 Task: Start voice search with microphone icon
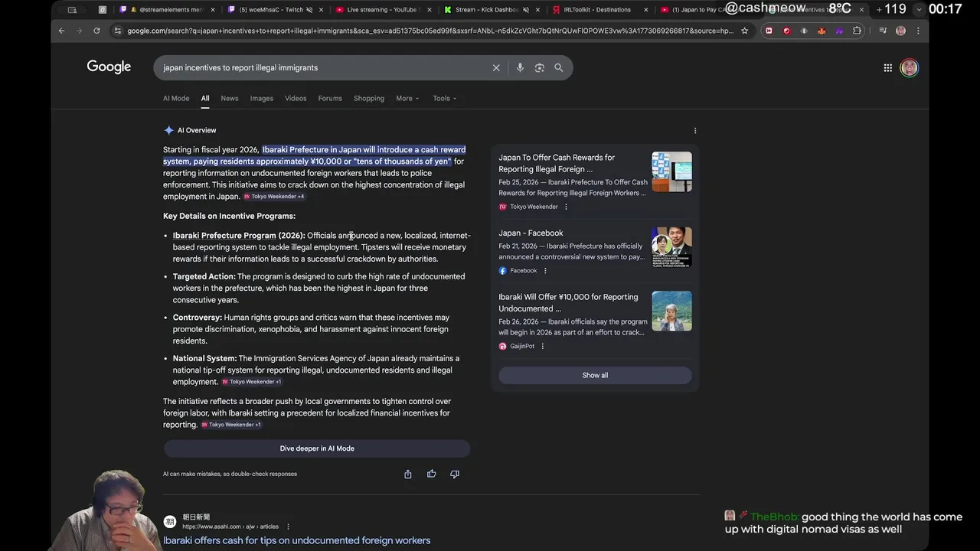tap(520, 67)
